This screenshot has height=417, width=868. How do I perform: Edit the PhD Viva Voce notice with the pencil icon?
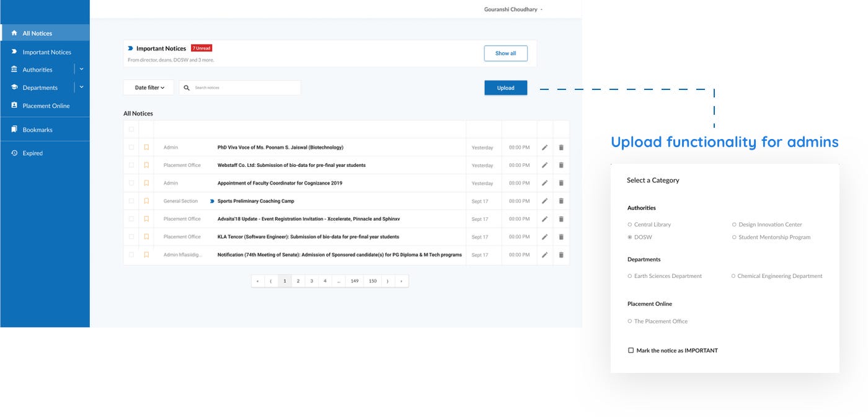click(544, 147)
